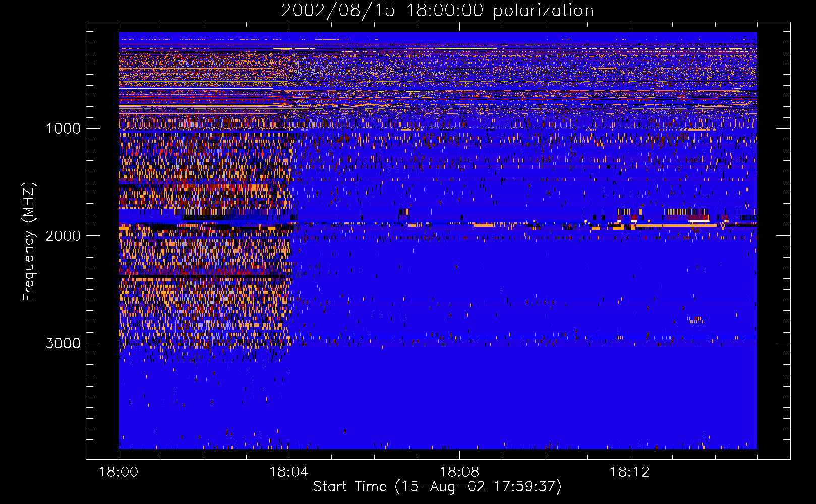
Task: Click the small orange burst below 18:13 near 2800 MHz
Action: (696, 320)
